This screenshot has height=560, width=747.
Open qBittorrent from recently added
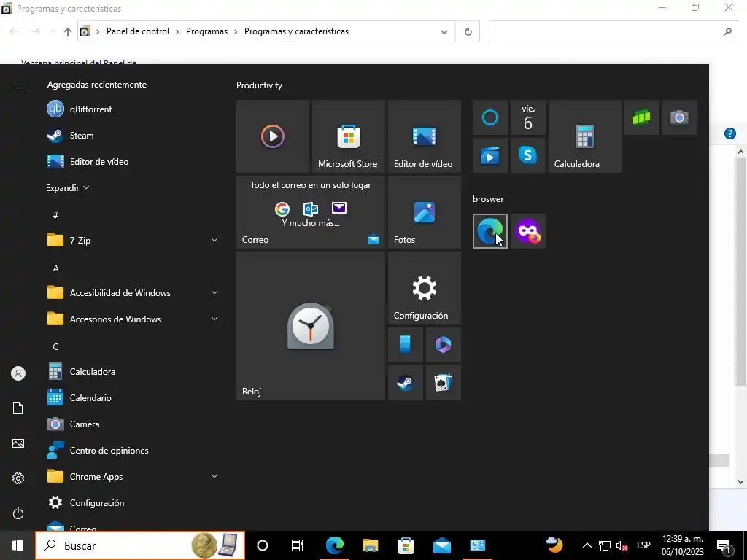coord(133,109)
